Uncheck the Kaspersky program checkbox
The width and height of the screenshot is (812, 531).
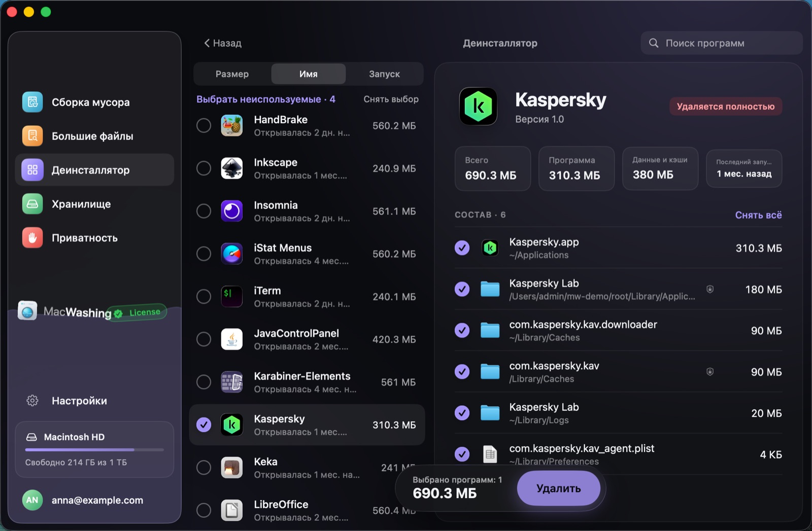point(204,424)
